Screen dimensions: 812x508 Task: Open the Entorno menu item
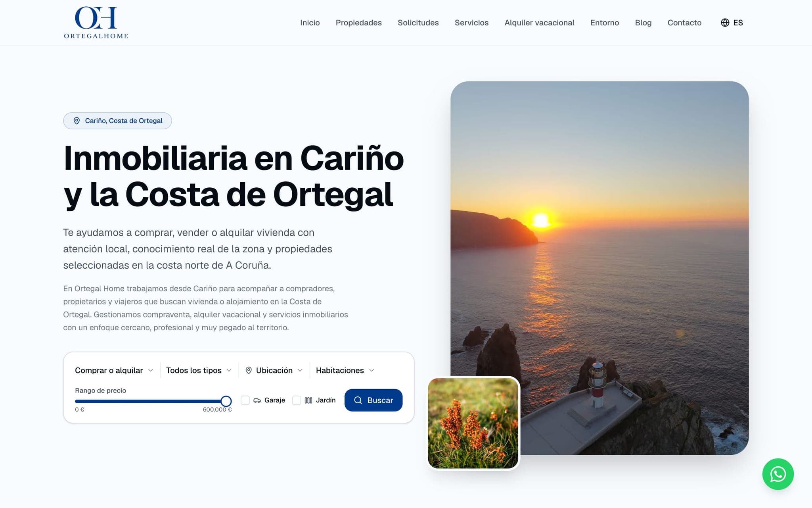pos(604,23)
